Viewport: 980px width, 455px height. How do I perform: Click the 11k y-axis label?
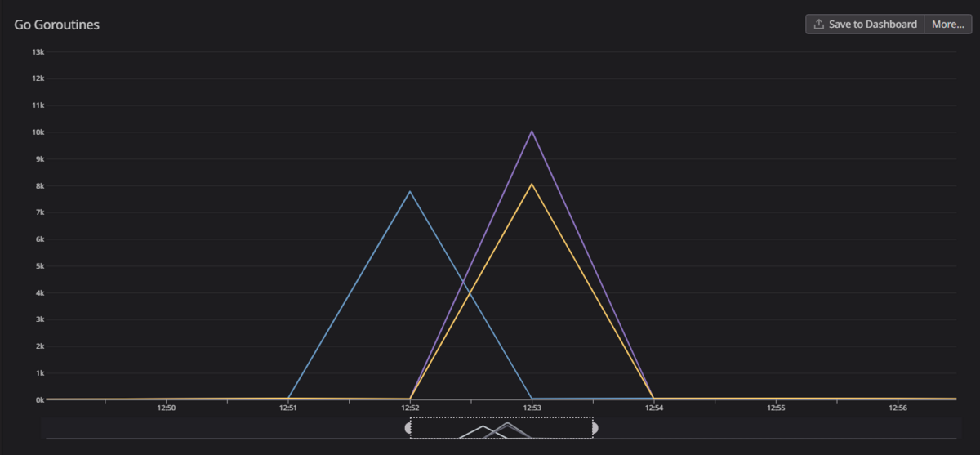(x=38, y=105)
